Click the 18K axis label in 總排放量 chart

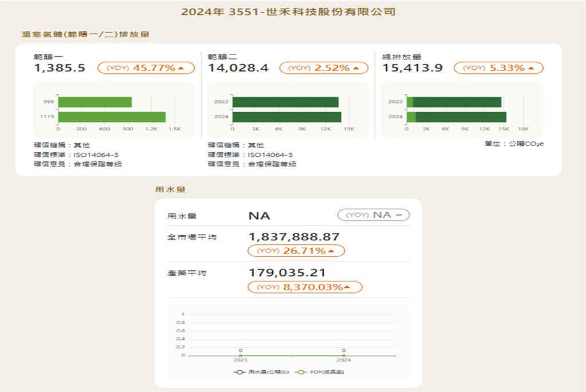point(523,129)
